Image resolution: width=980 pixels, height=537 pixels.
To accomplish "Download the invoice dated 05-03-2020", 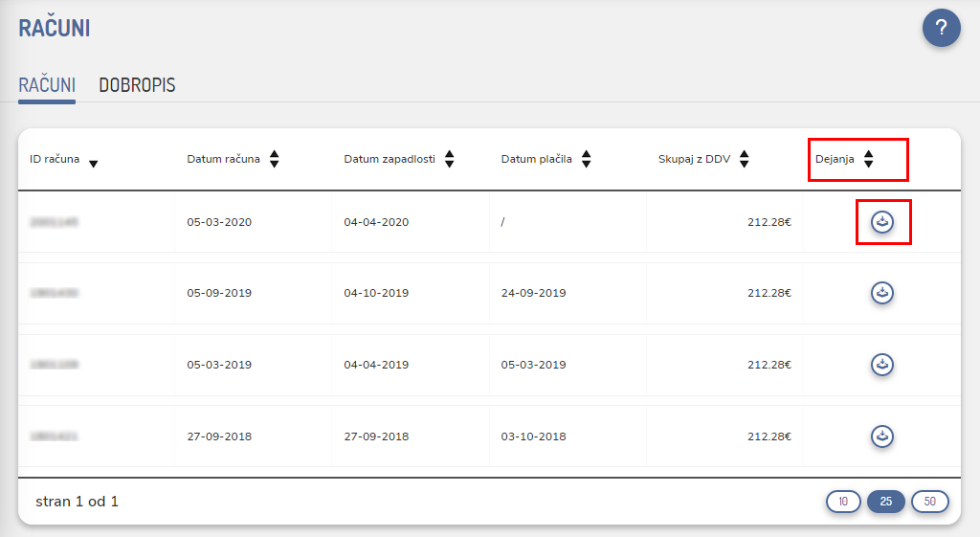I will pyautogui.click(x=882, y=222).
